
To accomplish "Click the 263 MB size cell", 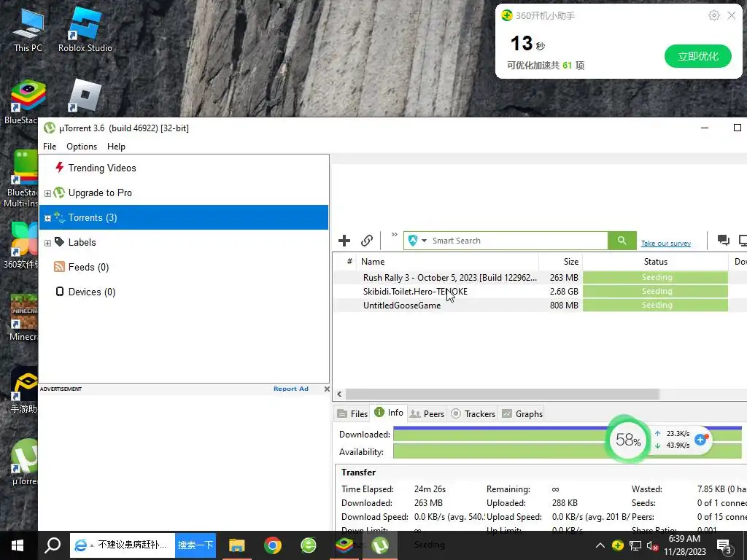I will (x=564, y=278).
